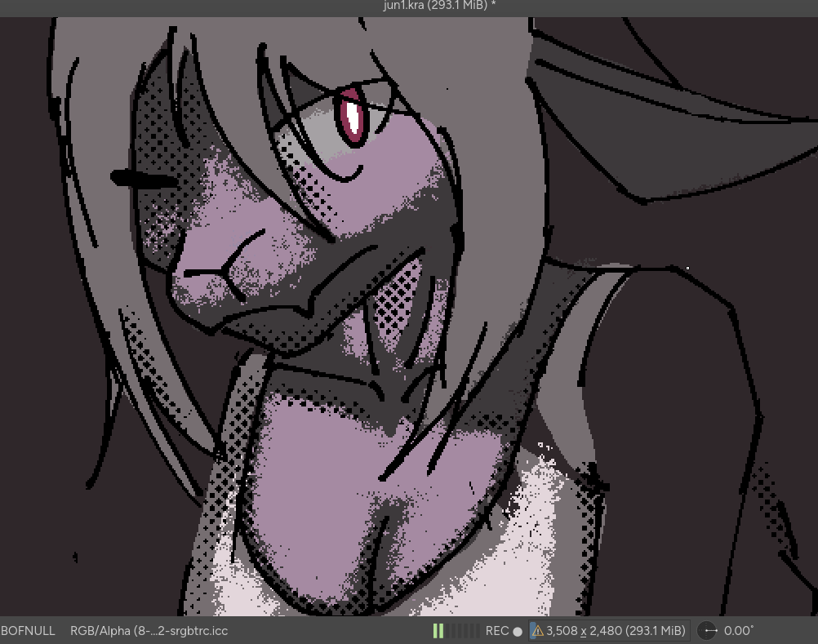The width and height of the screenshot is (818, 644).
Task: Click the 0.00° rotation angle value
Action: [739, 630]
